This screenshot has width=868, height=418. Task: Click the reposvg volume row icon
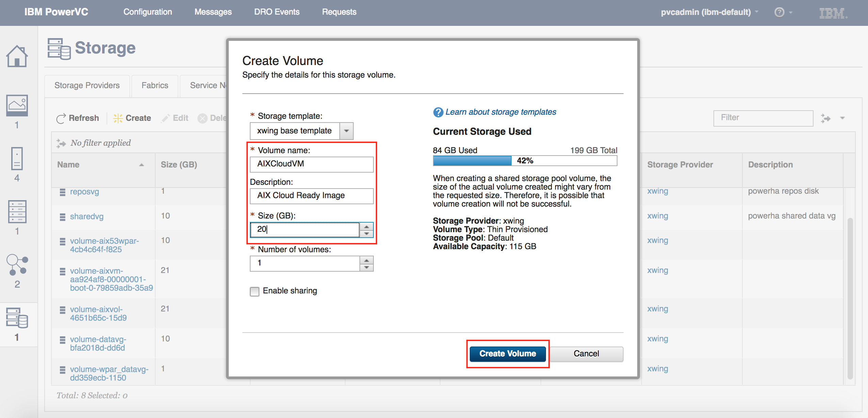pyautogui.click(x=63, y=192)
